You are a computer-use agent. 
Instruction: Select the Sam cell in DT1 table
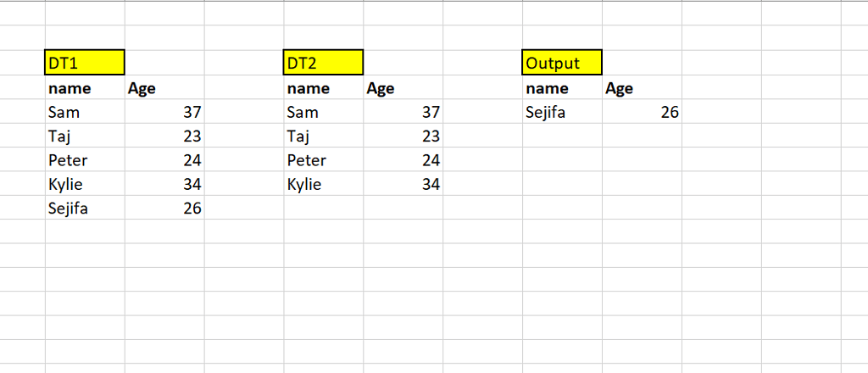pyautogui.click(x=85, y=112)
